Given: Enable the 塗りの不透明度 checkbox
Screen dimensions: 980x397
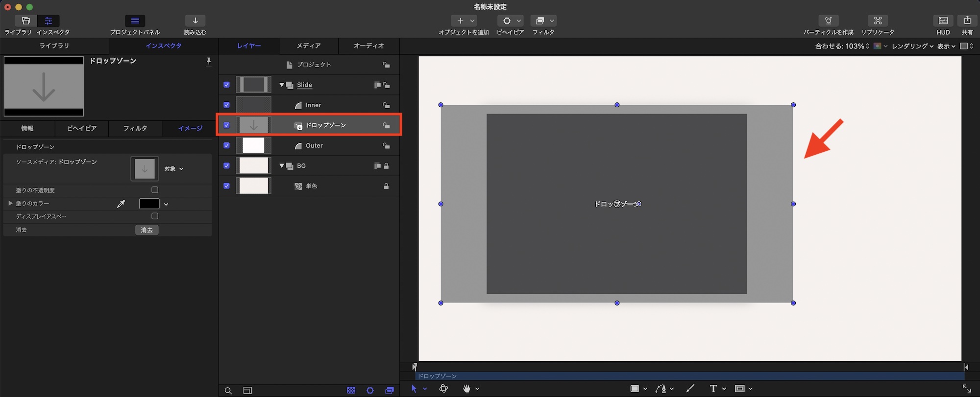Looking at the screenshot, I should (x=155, y=190).
